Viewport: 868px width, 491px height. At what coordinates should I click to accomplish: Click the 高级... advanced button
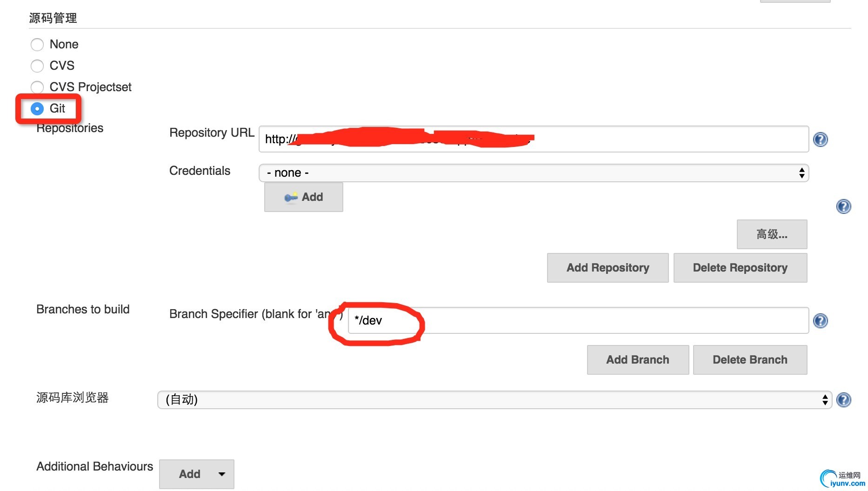772,234
